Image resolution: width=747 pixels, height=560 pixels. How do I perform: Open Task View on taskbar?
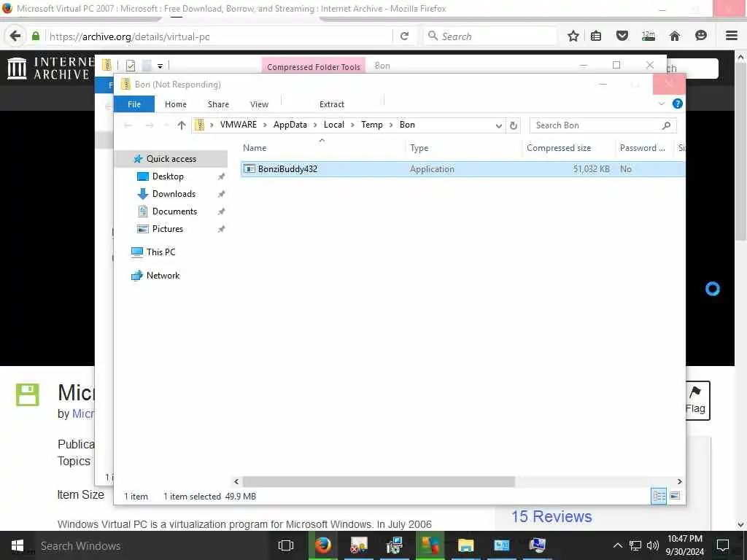(x=286, y=545)
